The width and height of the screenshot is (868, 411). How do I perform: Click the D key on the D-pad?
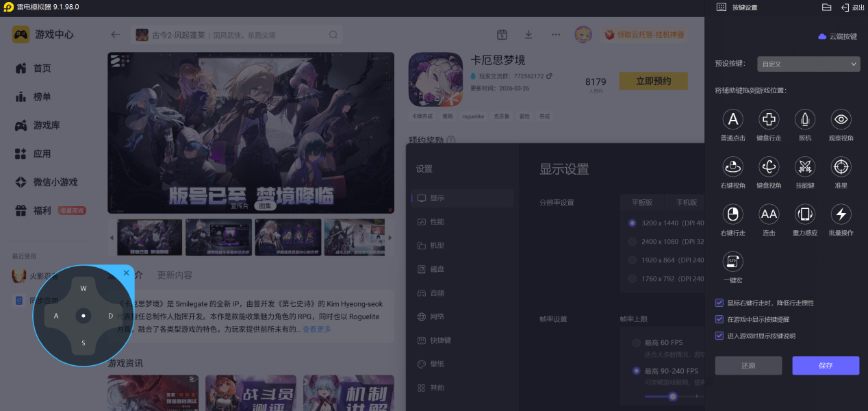tap(110, 316)
